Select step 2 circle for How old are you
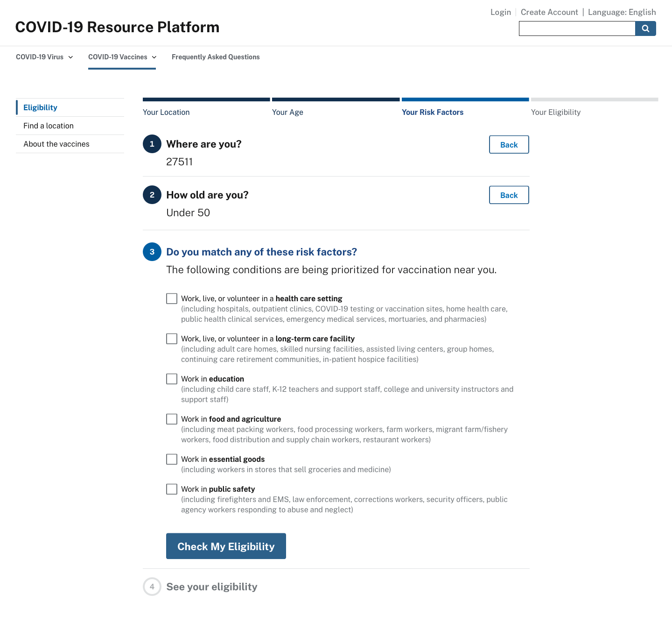The image size is (672, 623). 152,195
